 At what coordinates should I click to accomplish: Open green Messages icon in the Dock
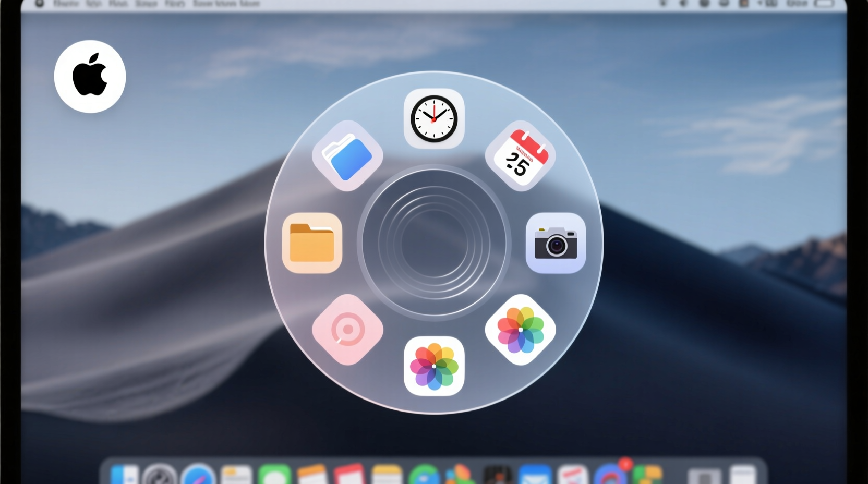[274, 474]
